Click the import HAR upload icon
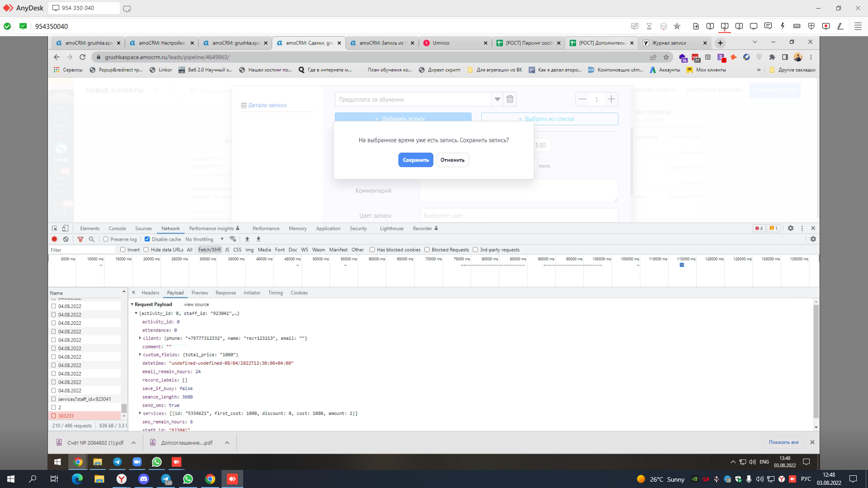 [x=247, y=239]
